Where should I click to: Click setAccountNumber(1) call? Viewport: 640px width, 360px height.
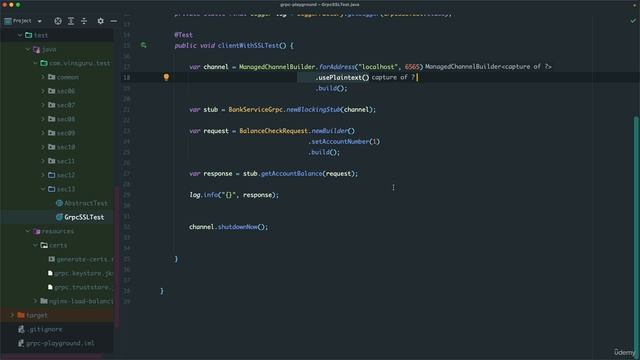344,141
